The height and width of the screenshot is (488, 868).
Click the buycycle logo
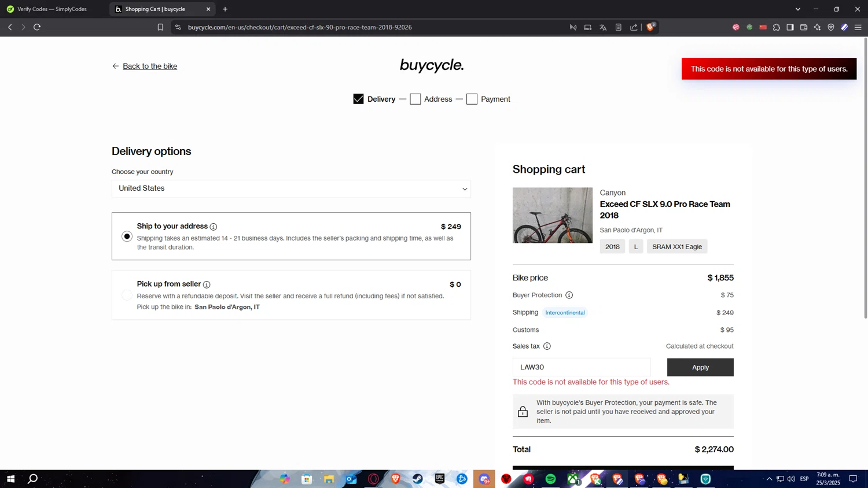point(432,65)
